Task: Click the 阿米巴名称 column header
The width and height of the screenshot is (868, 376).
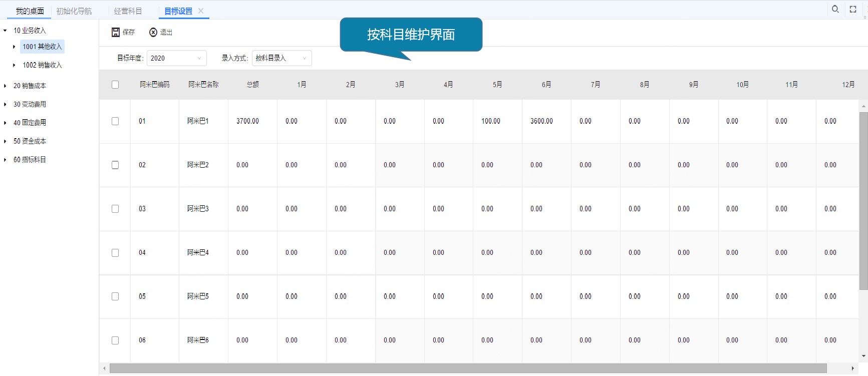Action: (203, 85)
